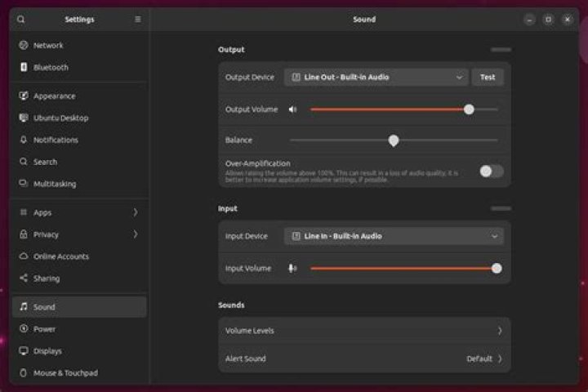Click the Sound music note icon
This screenshot has height=392, width=588.
click(x=24, y=307)
